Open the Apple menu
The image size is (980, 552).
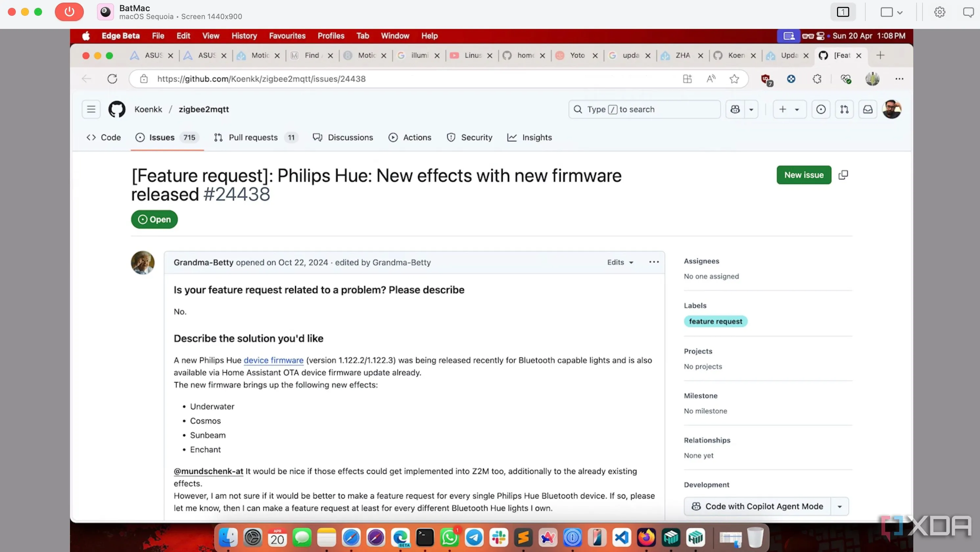tap(86, 36)
